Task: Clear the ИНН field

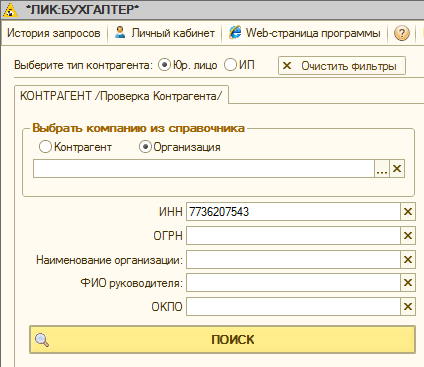Action: tap(408, 212)
